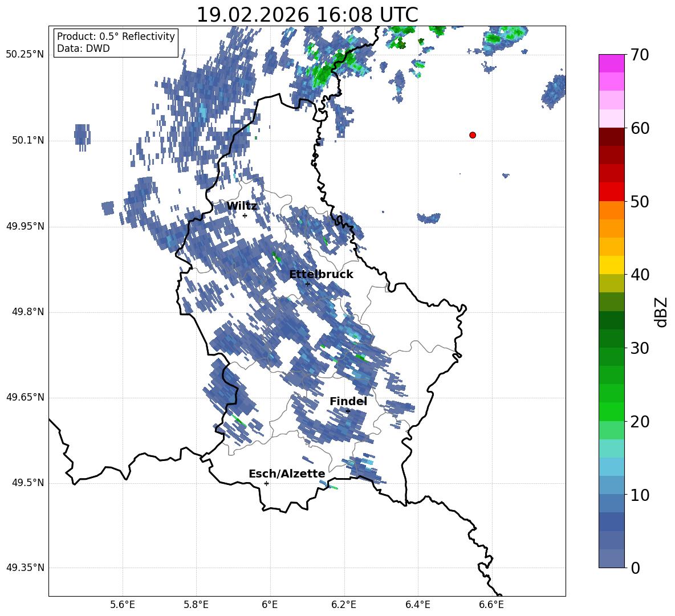
Task: Click the 5.8°E longitude label
Action: tap(196, 605)
